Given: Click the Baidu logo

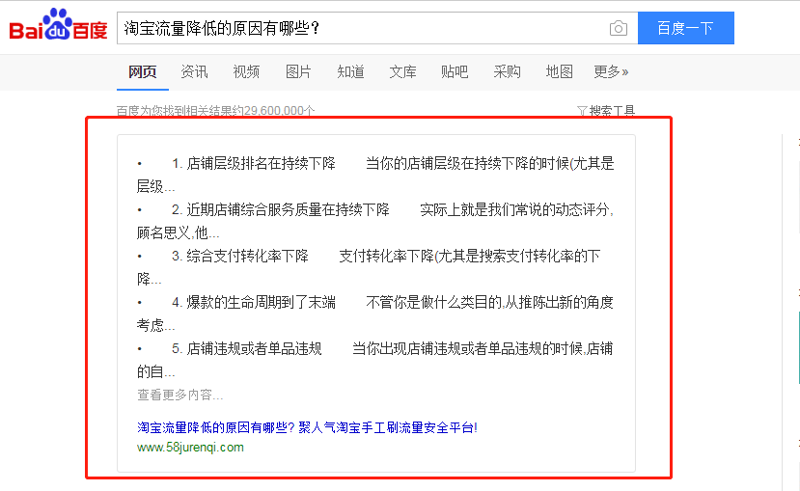Looking at the screenshot, I should [58, 25].
